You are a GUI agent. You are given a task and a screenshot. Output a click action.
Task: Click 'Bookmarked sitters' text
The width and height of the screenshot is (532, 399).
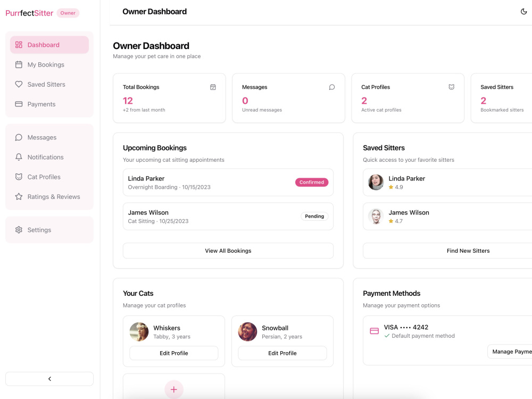point(502,110)
